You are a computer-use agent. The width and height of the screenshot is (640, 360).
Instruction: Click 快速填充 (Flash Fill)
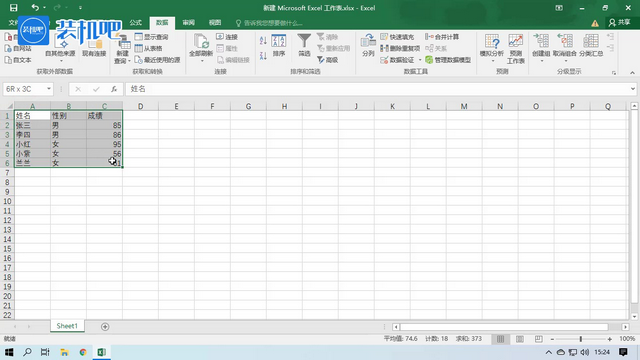398,37
